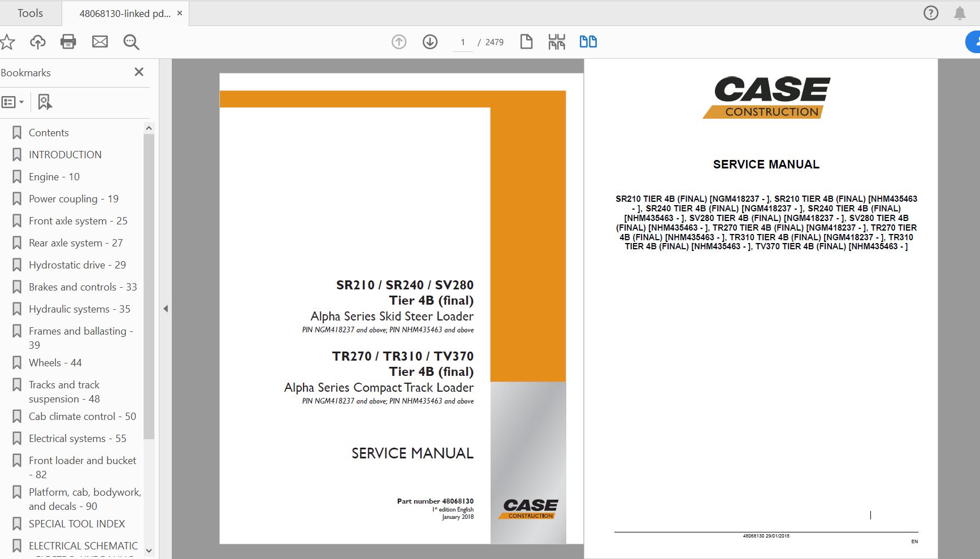
Task: Click the Bookmarks panel title
Action: pos(26,73)
